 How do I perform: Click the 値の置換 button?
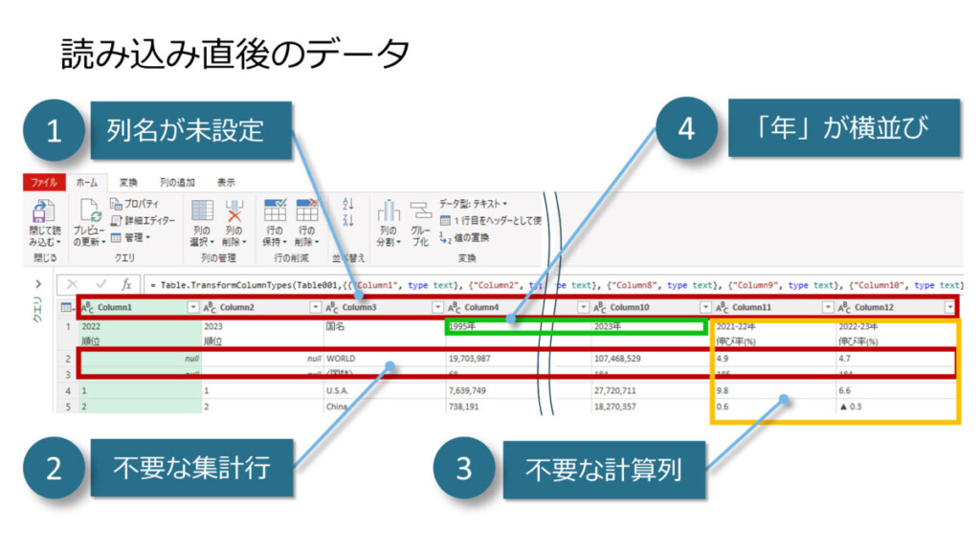click(467, 237)
